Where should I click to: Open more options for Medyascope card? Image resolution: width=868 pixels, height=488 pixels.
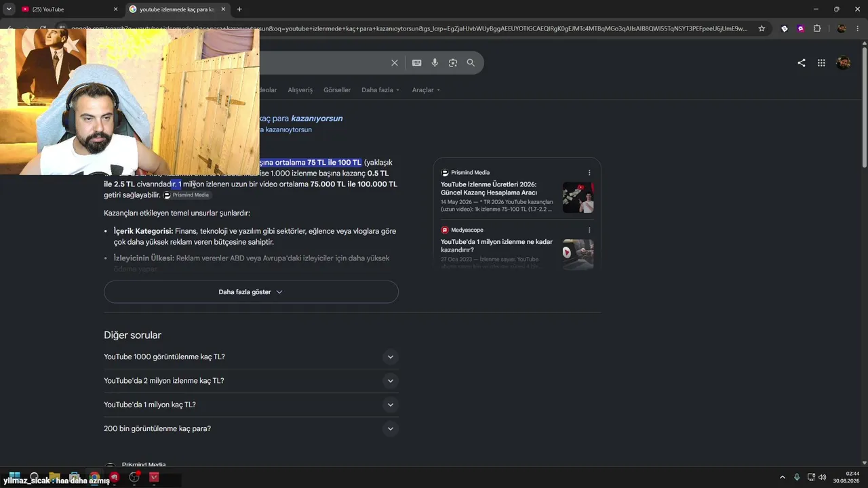[589, 230]
